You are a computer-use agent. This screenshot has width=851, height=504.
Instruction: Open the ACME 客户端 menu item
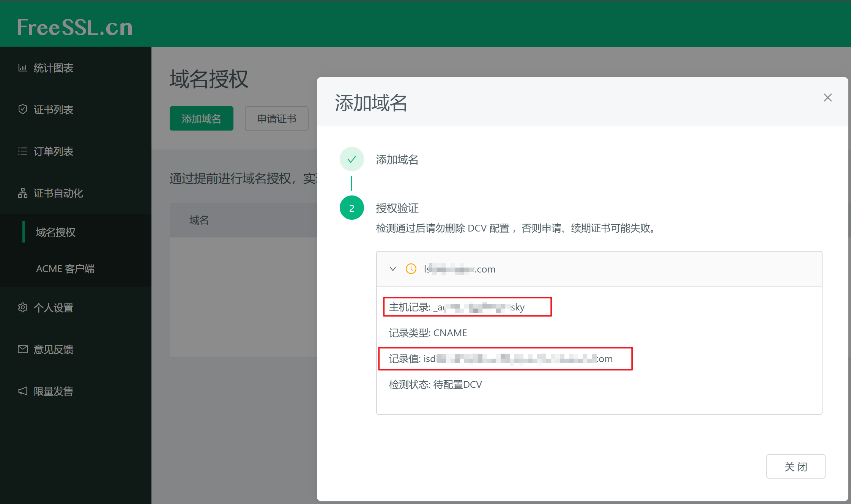65,269
